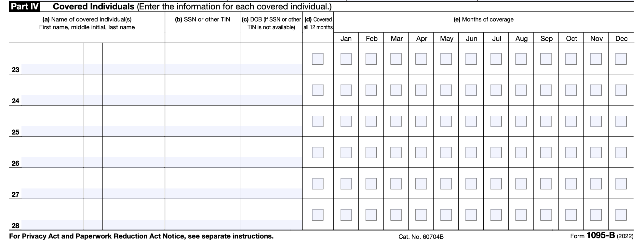Click the DOB field on line 24
The height and width of the screenshot is (245, 644).
[x=271, y=100]
